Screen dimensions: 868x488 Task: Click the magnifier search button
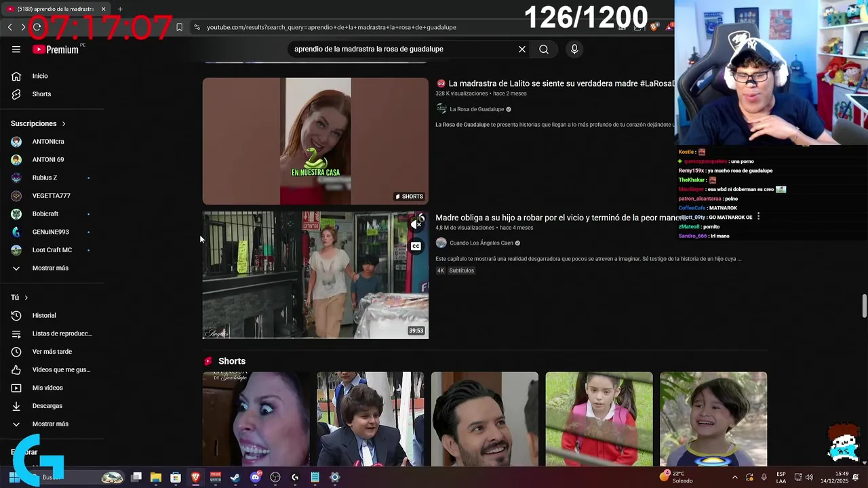[544, 49]
